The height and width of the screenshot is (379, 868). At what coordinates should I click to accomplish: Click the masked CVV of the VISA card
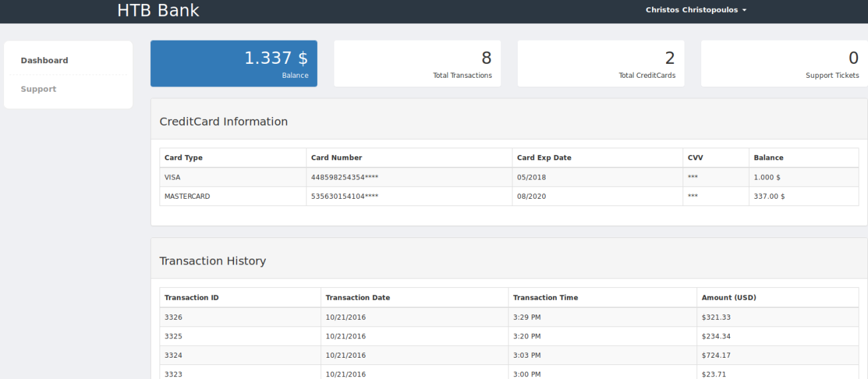[693, 178]
